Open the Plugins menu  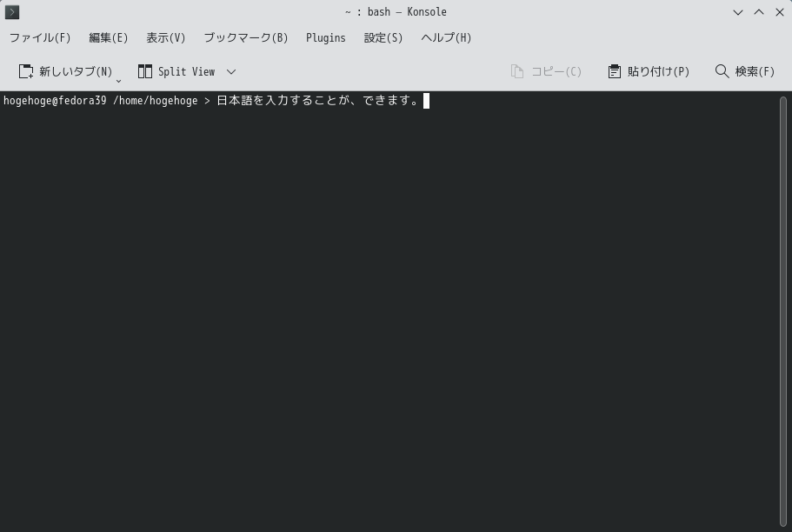coord(326,38)
